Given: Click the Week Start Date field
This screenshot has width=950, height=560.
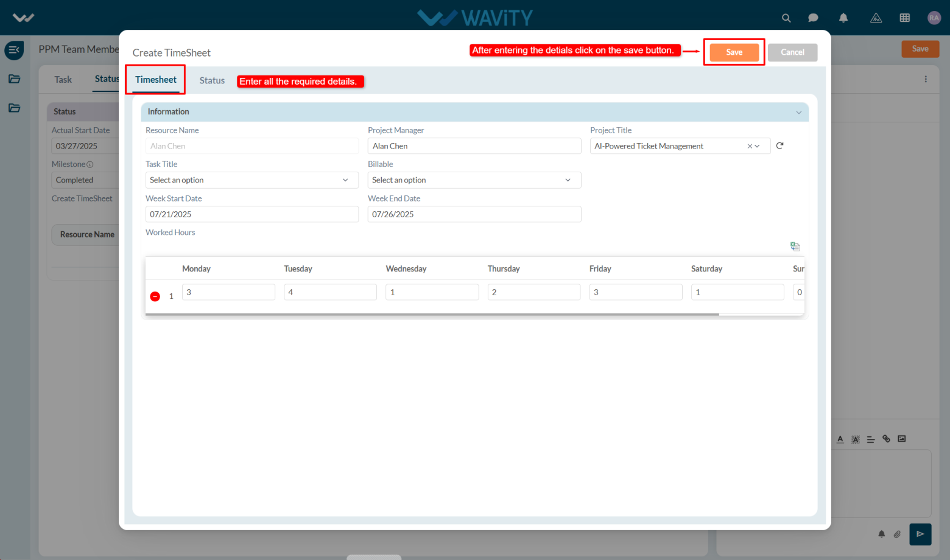Looking at the screenshot, I should coord(252,214).
